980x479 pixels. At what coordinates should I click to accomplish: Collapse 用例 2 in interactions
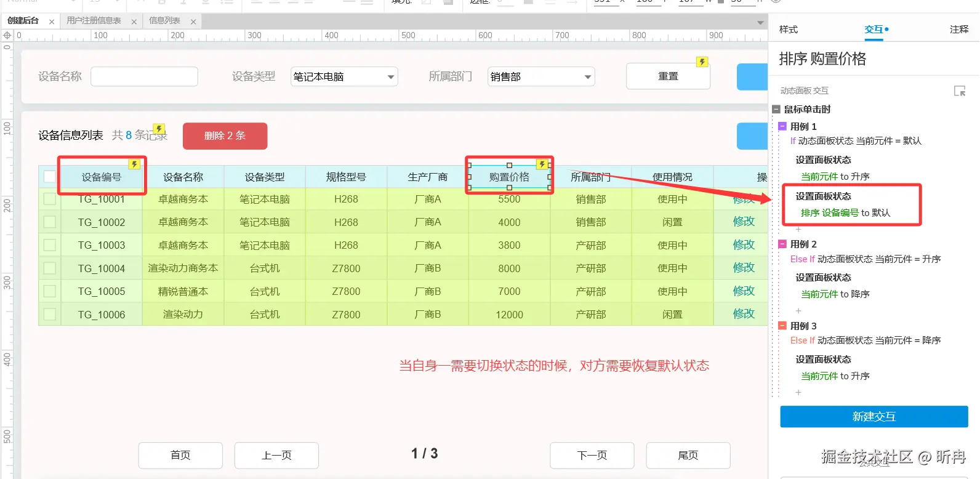[x=782, y=244]
